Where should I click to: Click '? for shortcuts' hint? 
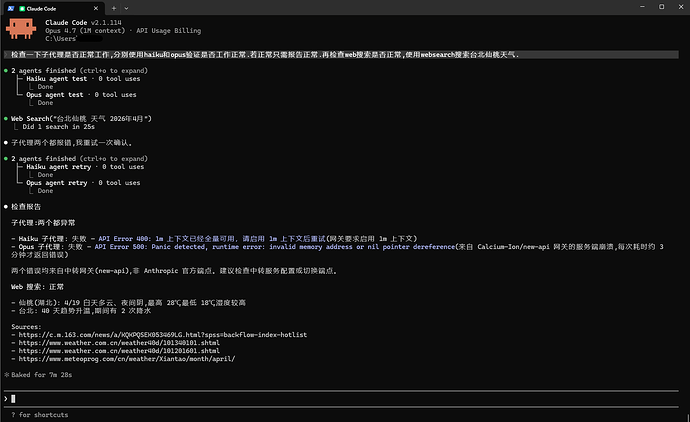point(40,415)
